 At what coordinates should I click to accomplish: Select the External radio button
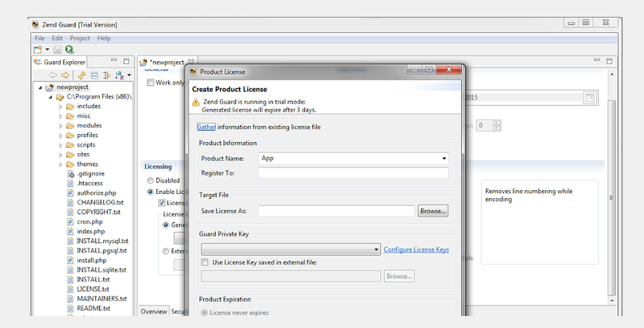pyautogui.click(x=166, y=251)
